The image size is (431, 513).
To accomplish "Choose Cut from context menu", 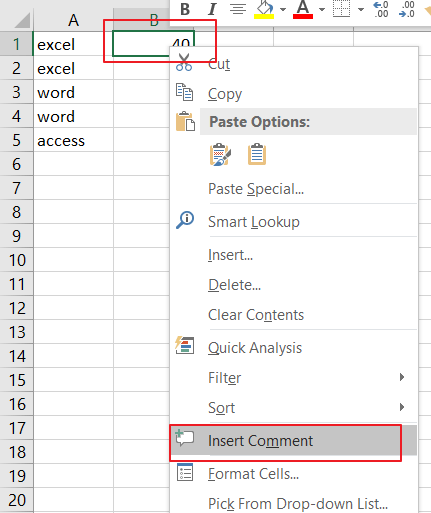I will point(219,64).
